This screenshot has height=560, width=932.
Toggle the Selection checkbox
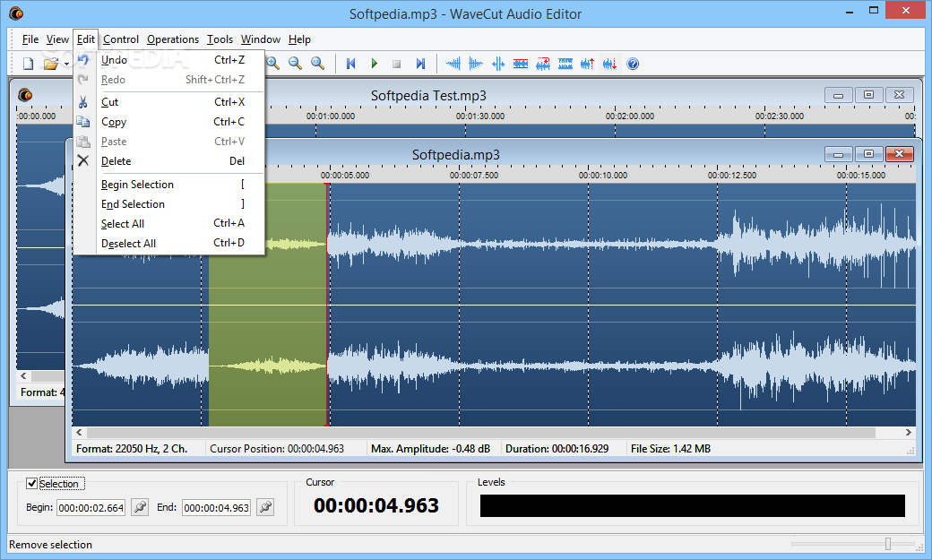point(32,483)
